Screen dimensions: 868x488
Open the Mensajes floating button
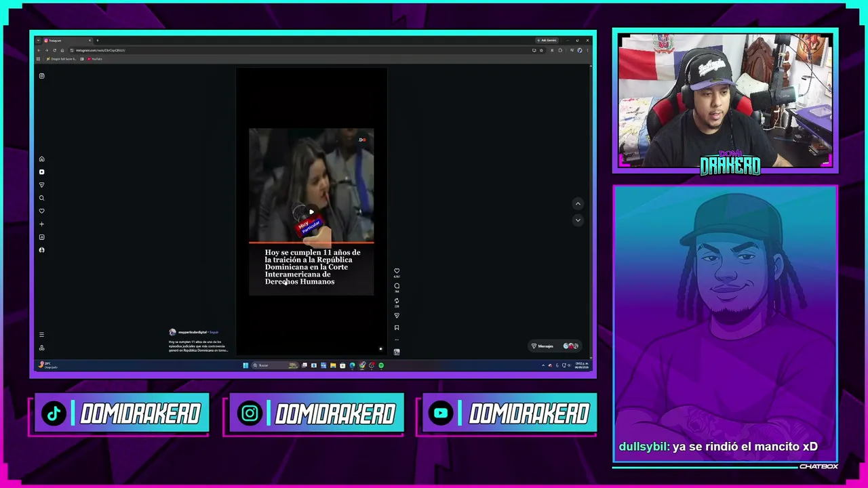point(554,346)
